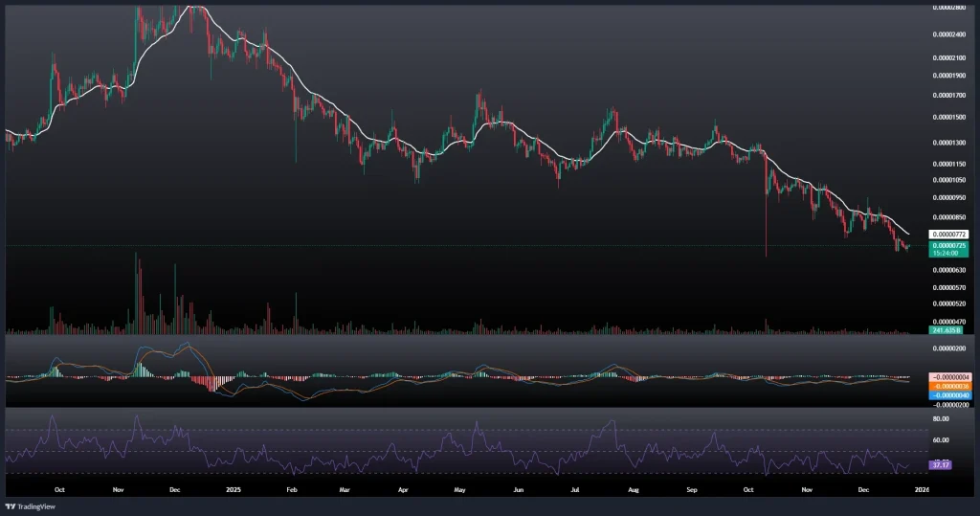Select the Feb label on time axis
Image resolution: width=980 pixels, height=516 pixels.
292,487
